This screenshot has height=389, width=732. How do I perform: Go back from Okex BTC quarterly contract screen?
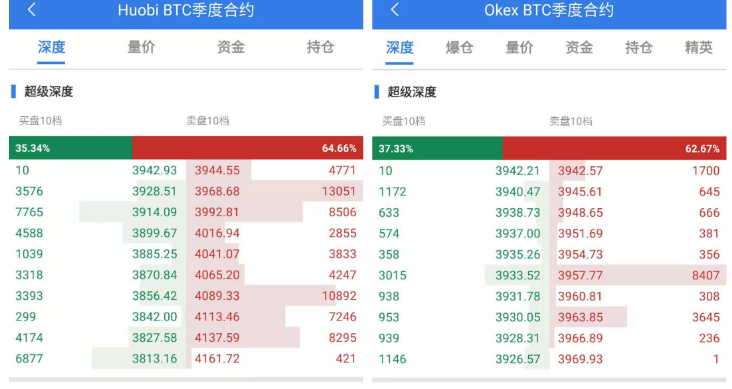tap(395, 9)
